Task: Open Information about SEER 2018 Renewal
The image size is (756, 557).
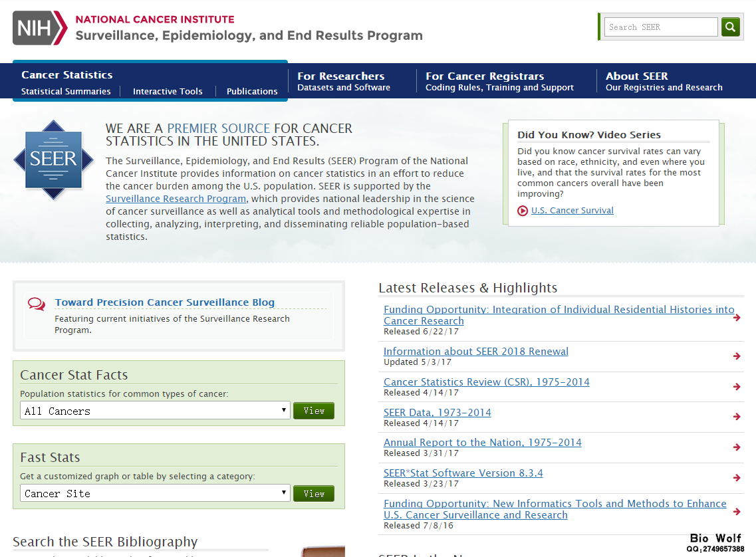Action: 476,351
